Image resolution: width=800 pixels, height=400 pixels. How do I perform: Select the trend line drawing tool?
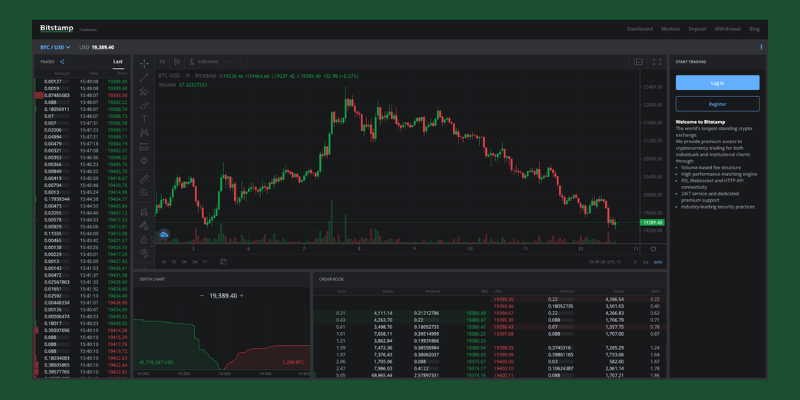145,76
